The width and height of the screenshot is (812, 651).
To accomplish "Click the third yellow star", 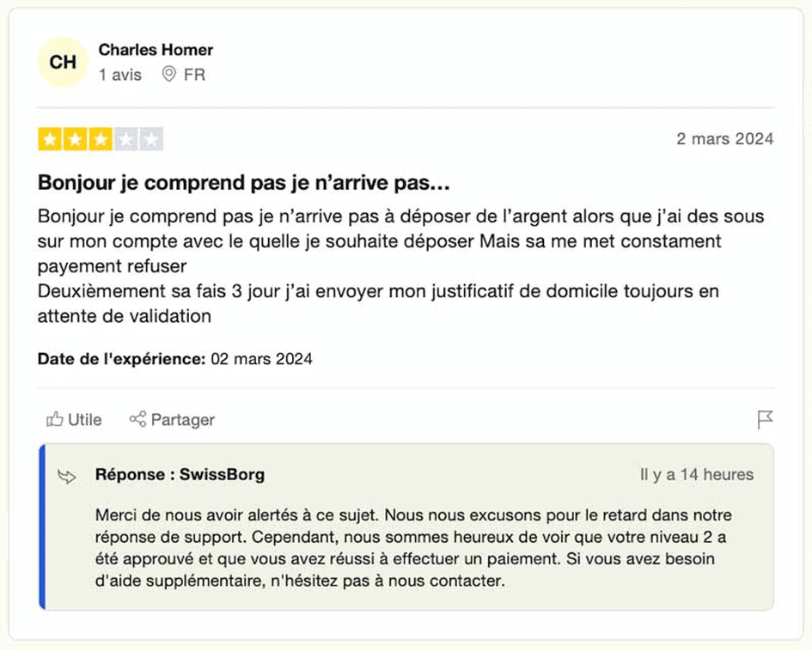I will (x=101, y=139).
